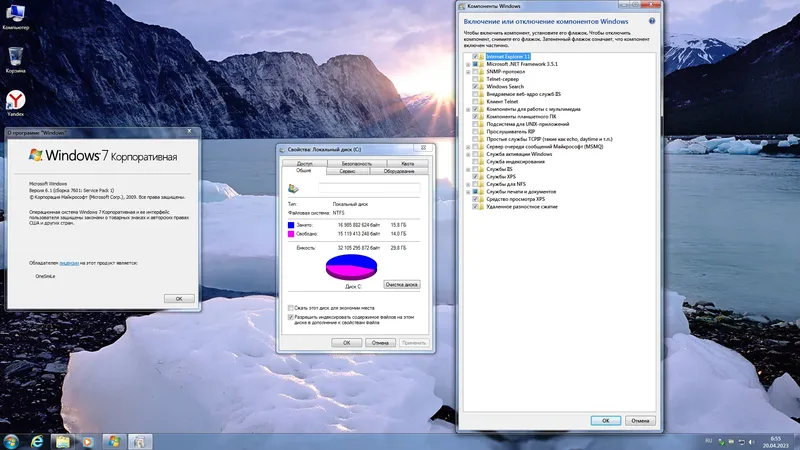800x450 pixels.
Task: Click the disk usage pie chart
Action: click(351, 267)
